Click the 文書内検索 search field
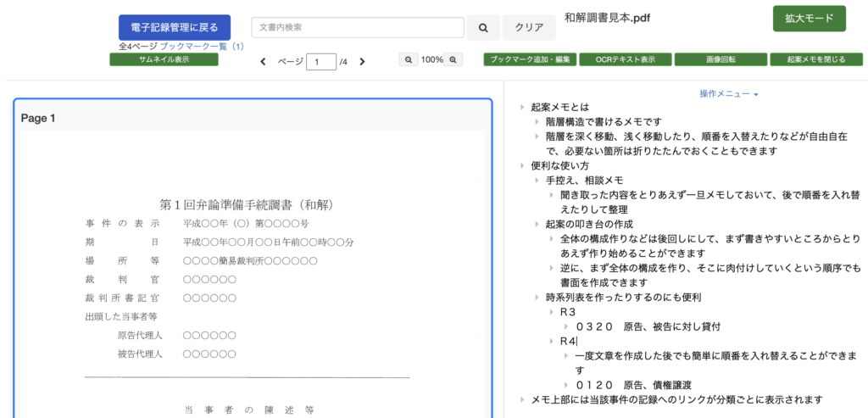This screenshot has height=418, width=868. pos(357,27)
